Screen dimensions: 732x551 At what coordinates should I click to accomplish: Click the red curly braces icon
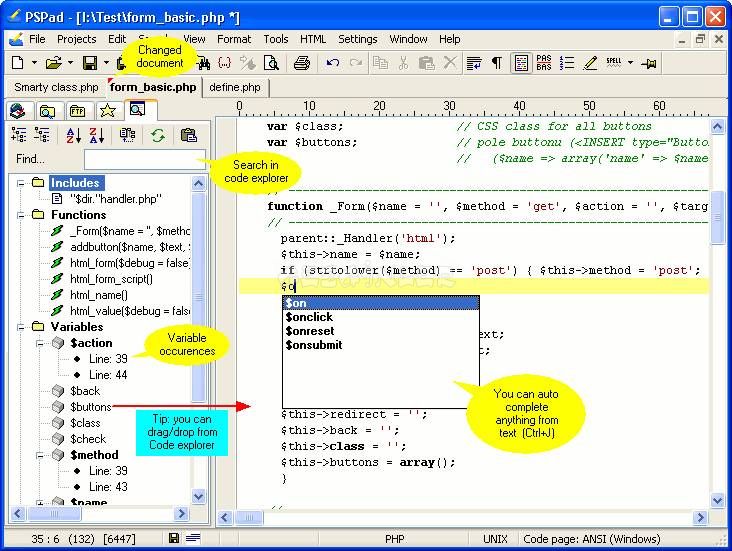225,63
